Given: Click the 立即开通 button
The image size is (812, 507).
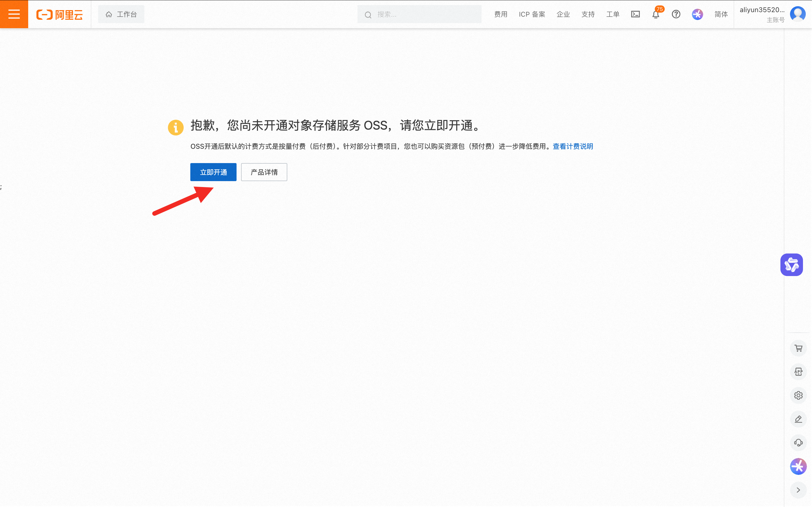Looking at the screenshot, I should 213,172.
